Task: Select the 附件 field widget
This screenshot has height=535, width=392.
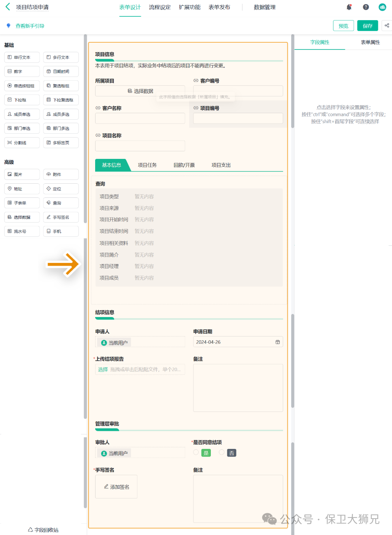Action: 61,175
